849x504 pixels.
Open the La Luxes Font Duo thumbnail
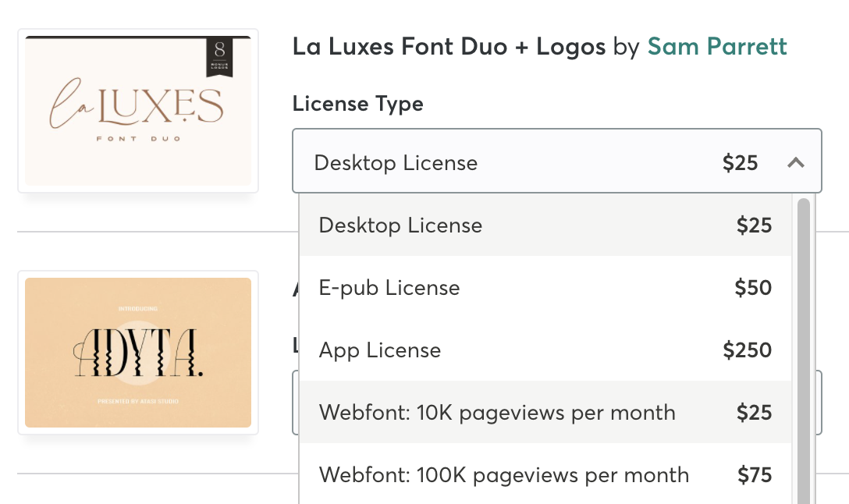138,111
